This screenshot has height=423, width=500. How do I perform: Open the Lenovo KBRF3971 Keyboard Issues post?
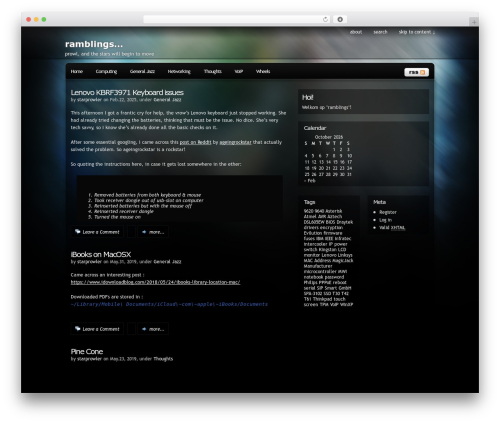coord(127,92)
